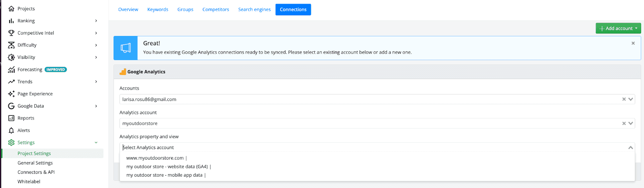Image resolution: width=644 pixels, height=188 pixels.
Task: Click the Visibility icon in sidebar
Action: pos(11,57)
